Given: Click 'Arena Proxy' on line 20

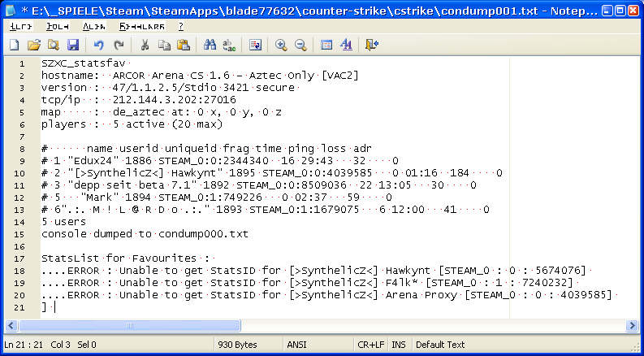Looking at the screenshot, I should [421, 295].
